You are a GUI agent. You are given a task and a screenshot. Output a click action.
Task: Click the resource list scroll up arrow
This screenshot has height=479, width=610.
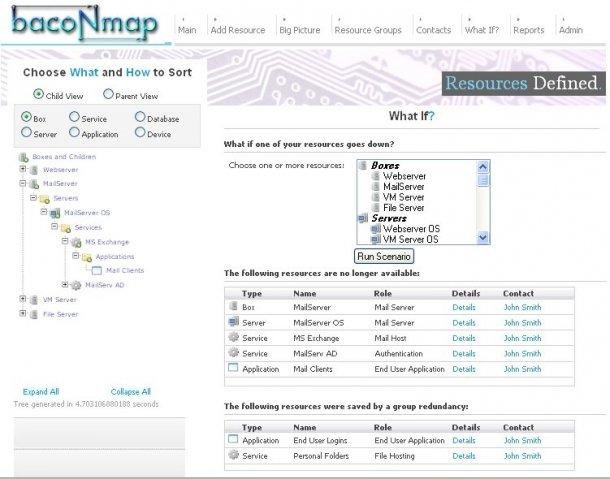(483, 167)
